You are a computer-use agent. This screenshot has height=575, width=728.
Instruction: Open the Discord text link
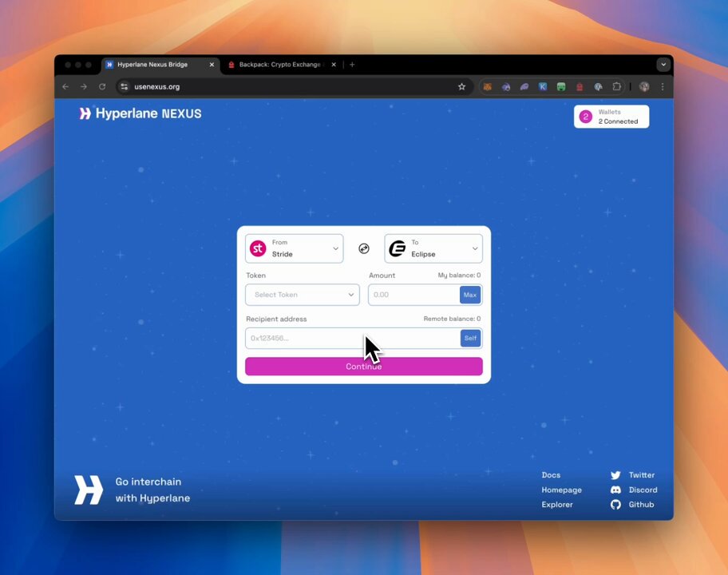point(643,490)
